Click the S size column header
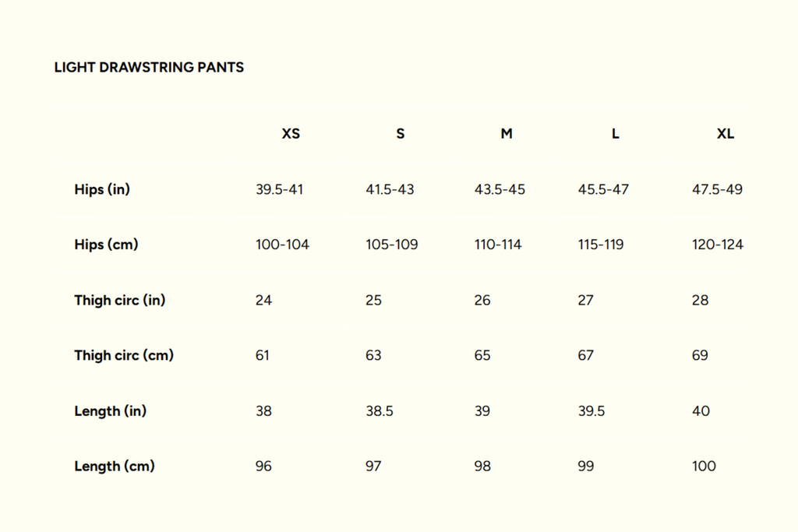 pyautogui.click(x=401, y=134)
